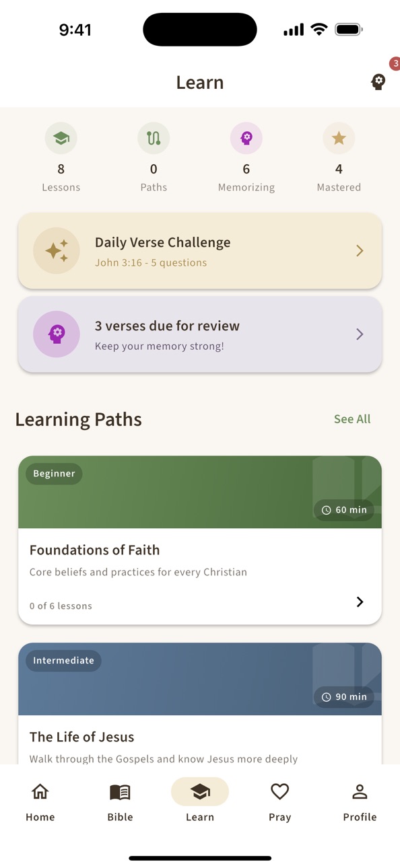
Task: Expand the 3 verses due for review chevron
Action: tap(360, 334)
